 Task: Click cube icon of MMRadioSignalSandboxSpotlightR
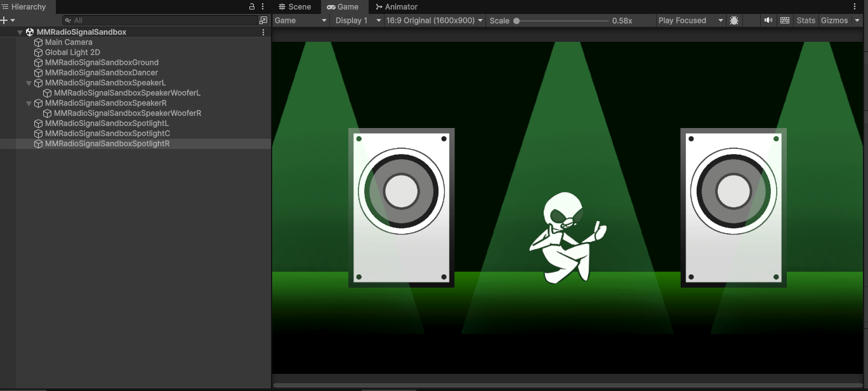(x=38, y=144)
